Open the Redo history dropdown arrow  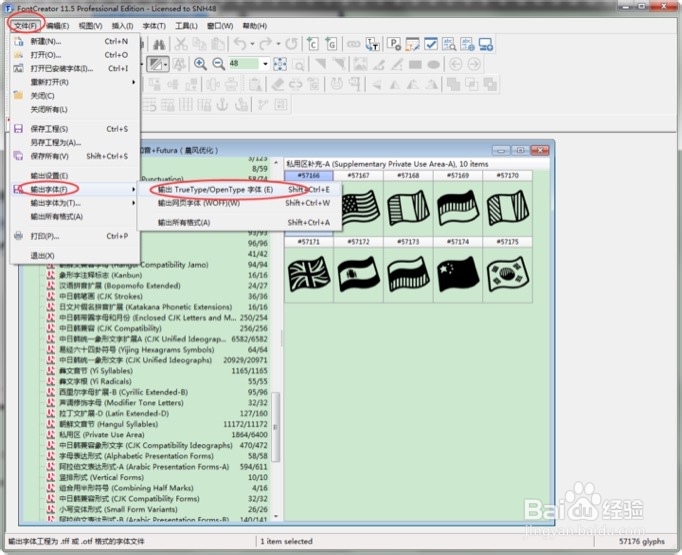click(277, 44)
